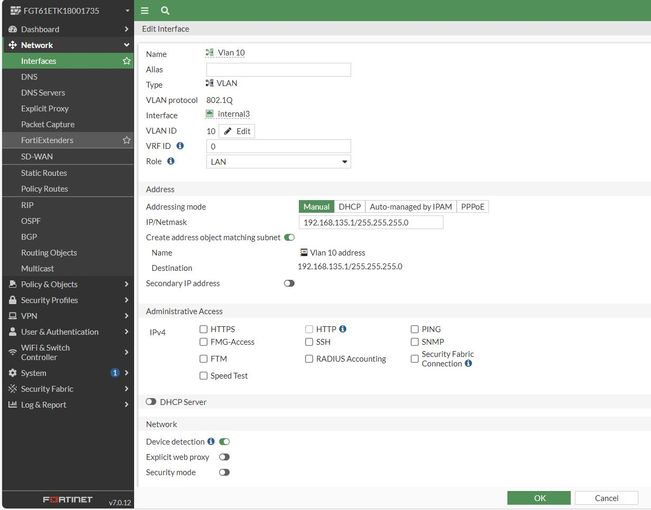Collapse the Network menu chevron
651x510 pixels.
(x=126, y=45)
